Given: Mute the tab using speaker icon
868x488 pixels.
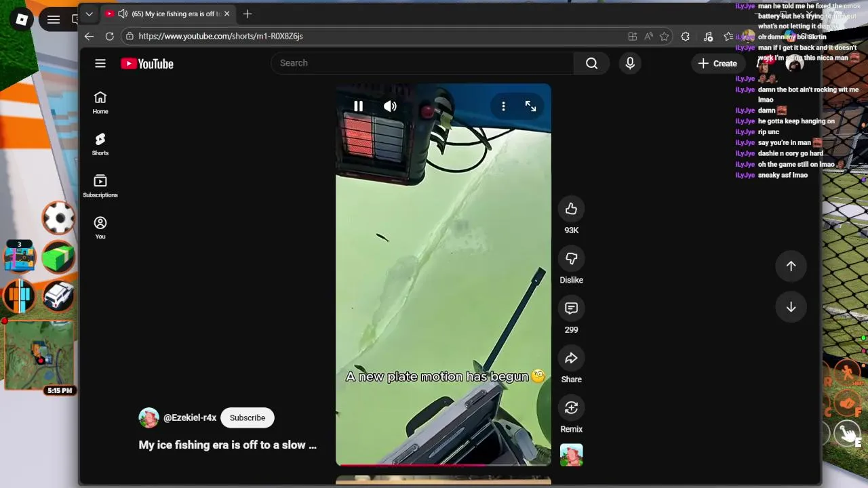Looking at the screenshot, I should [x=122, y=14].
